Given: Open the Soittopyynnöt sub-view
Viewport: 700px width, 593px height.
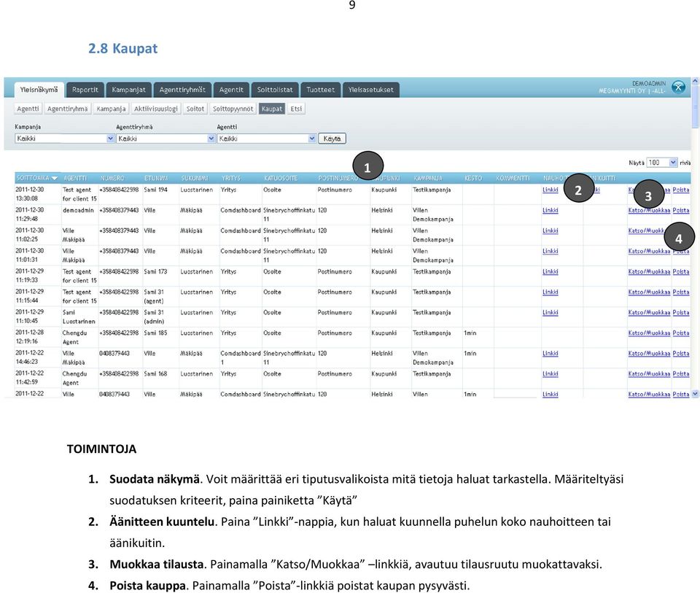Looking at the screenshot, I should point(233,109).
